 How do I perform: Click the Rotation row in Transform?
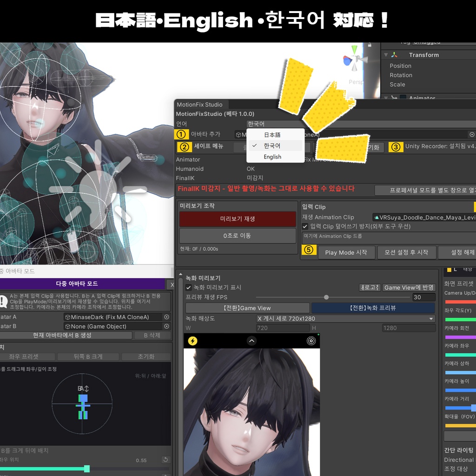401,75
